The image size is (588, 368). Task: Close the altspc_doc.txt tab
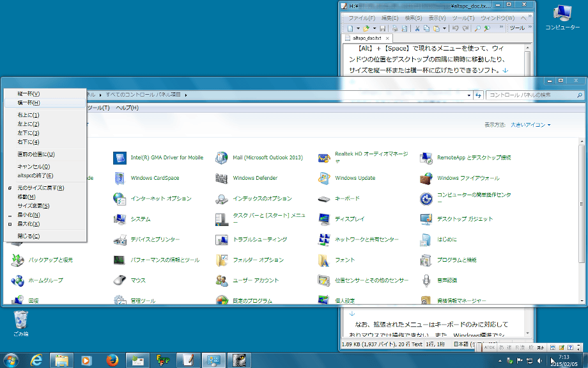click(x=387, y=38)
